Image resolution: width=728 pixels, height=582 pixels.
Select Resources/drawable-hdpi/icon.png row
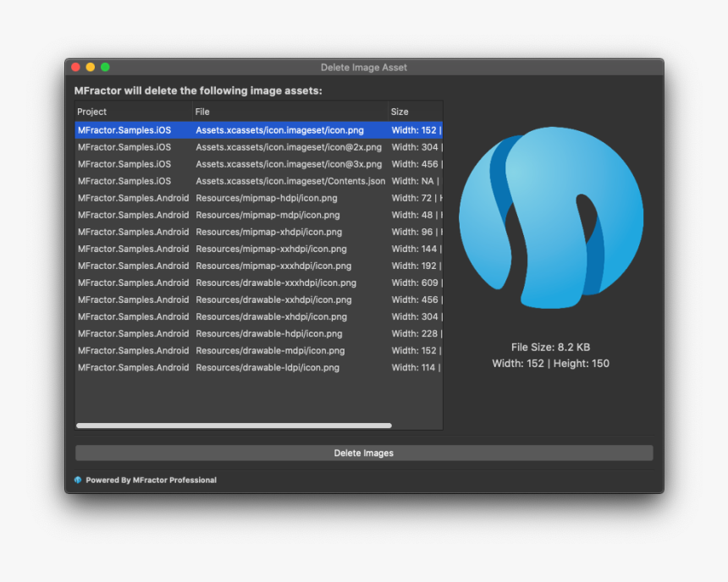coord(258,333)
